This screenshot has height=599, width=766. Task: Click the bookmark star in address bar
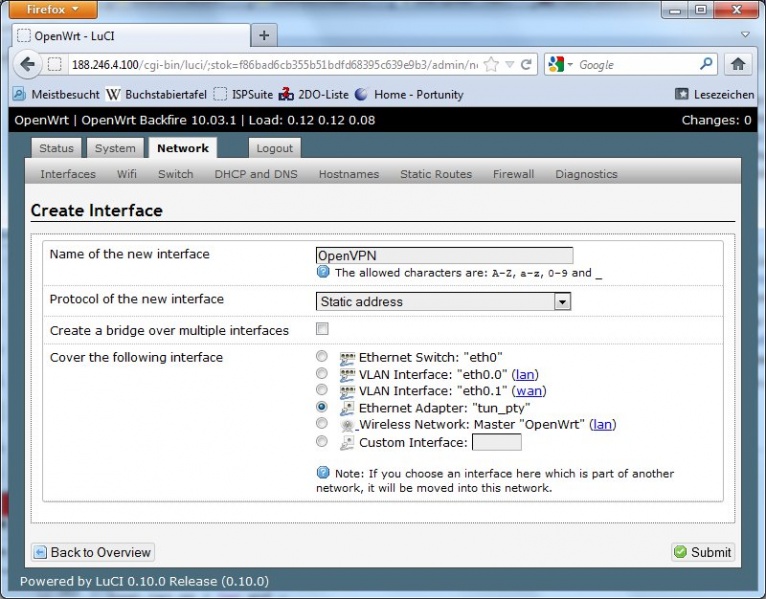pos(491,64)
